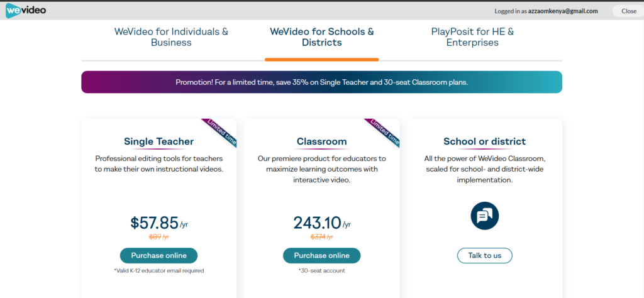Click the Limited time ribbon on Classroom card
Viewport: 644px width, 298px height.
pyautogui.click(x=384, y=133)
